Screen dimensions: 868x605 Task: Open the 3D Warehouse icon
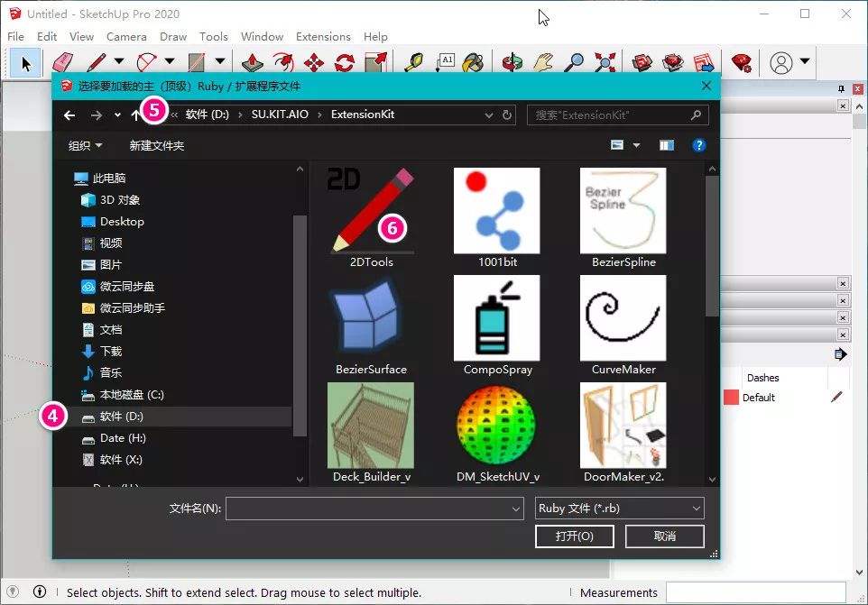(x=642, y=62)
